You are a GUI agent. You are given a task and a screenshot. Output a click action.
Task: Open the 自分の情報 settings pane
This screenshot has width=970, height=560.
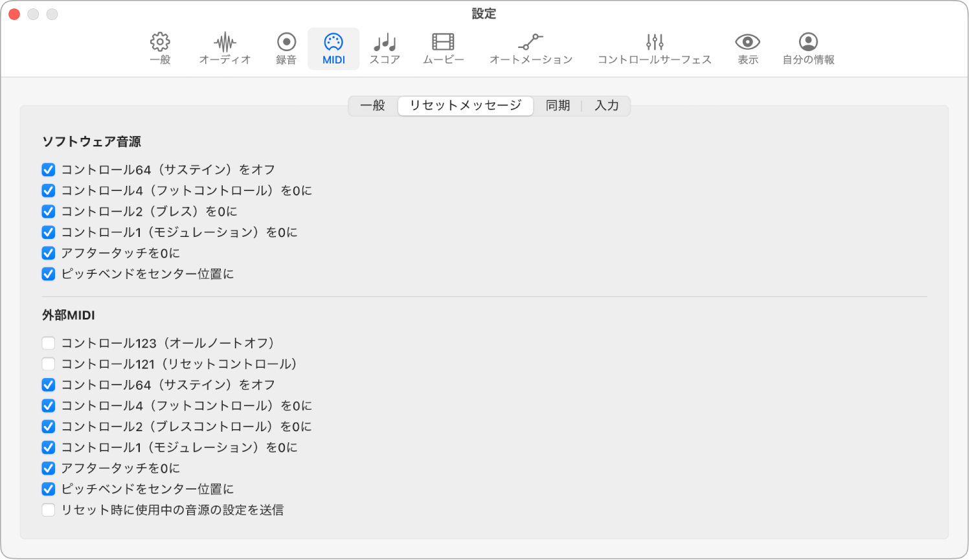pos(807,48)
